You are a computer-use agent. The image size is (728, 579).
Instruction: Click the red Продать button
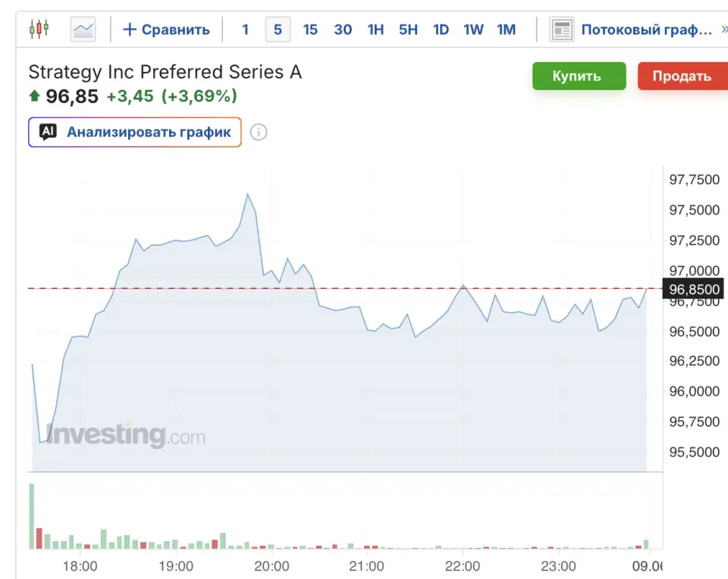pos(682,76)
